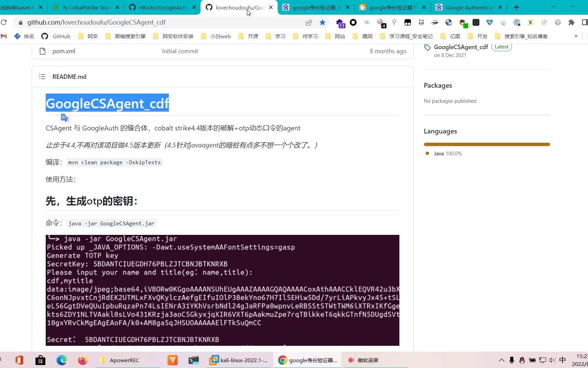Open the Chrome extensions puzzle icon
The image size is (588, 368).
(571, 23)
